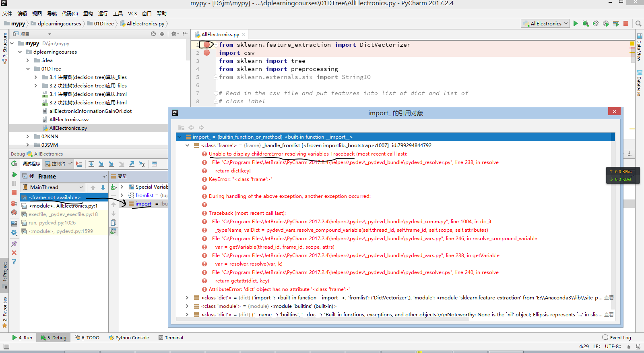
Task: Click the UTF-8 encoding status item
Action: coord(613,346)
